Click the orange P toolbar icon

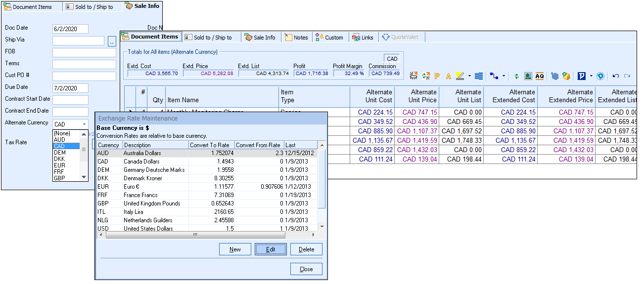click(x=437, y=76)
